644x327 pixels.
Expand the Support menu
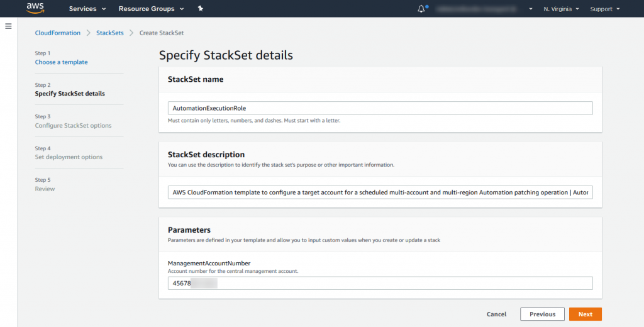point(604,9)
